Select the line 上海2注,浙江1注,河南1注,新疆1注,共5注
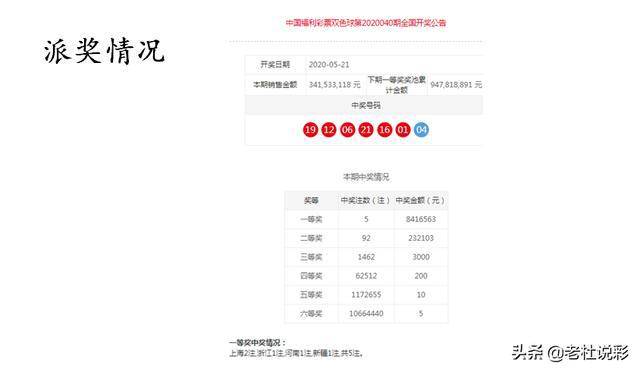 296,353
